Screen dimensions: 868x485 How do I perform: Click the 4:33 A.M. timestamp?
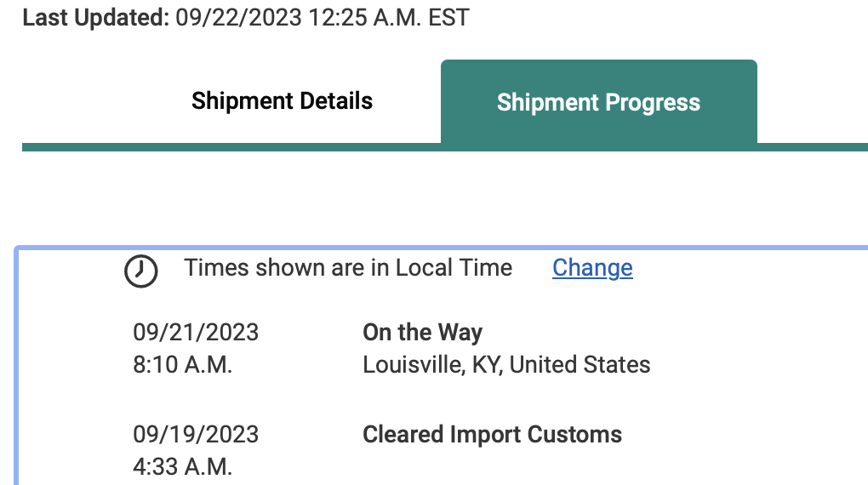pos(183,466)
